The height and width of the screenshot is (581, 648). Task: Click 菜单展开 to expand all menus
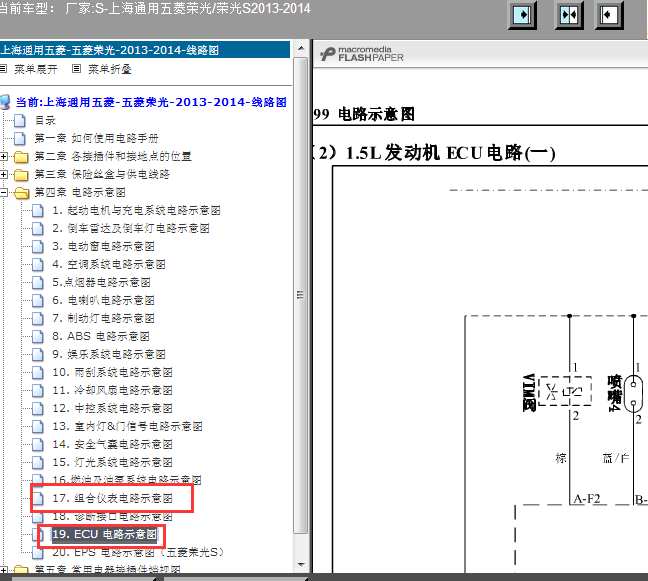[x=36, y=69]
